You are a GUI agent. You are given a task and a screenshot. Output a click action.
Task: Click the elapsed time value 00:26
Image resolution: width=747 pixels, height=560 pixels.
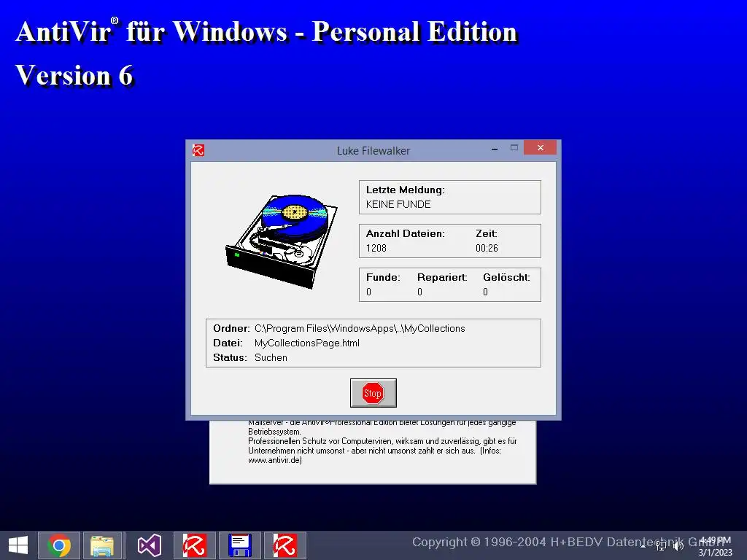click(x=487, y=248)
